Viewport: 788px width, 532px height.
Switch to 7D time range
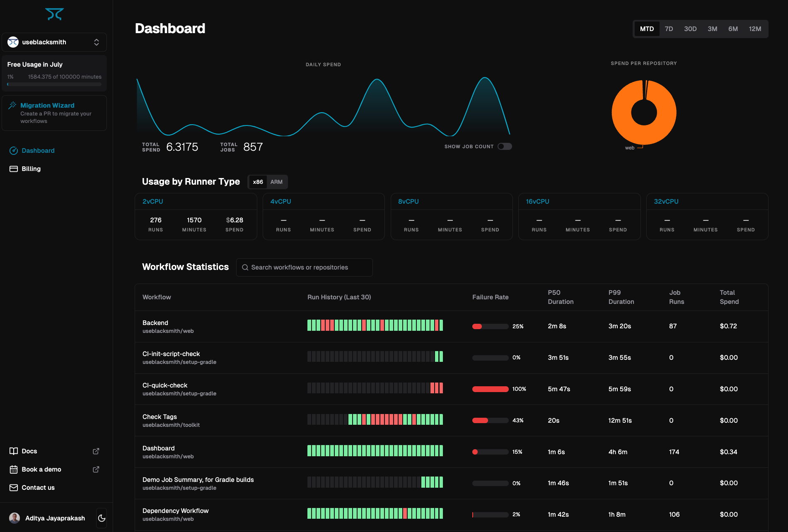669,29
